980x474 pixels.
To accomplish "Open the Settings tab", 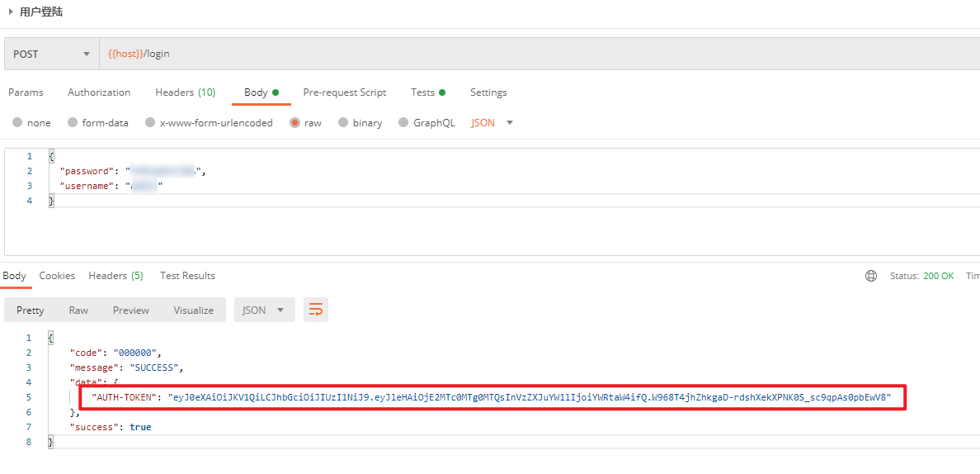I will 488,92.
